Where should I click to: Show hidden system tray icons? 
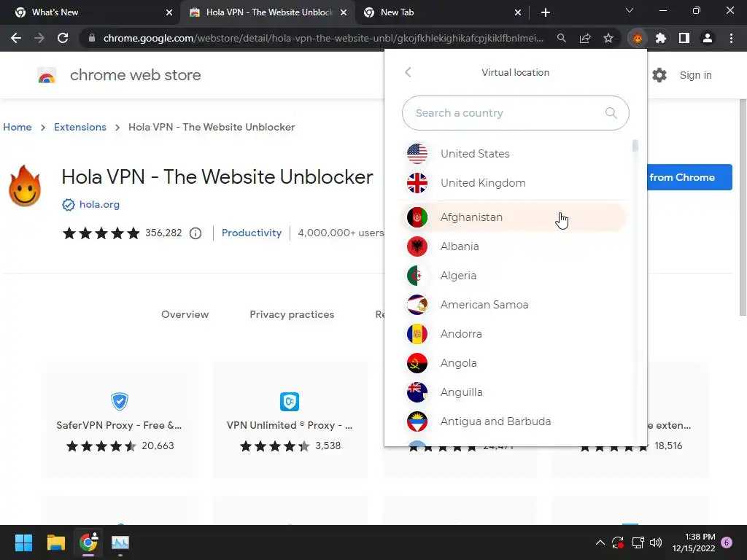coord(600,542)
